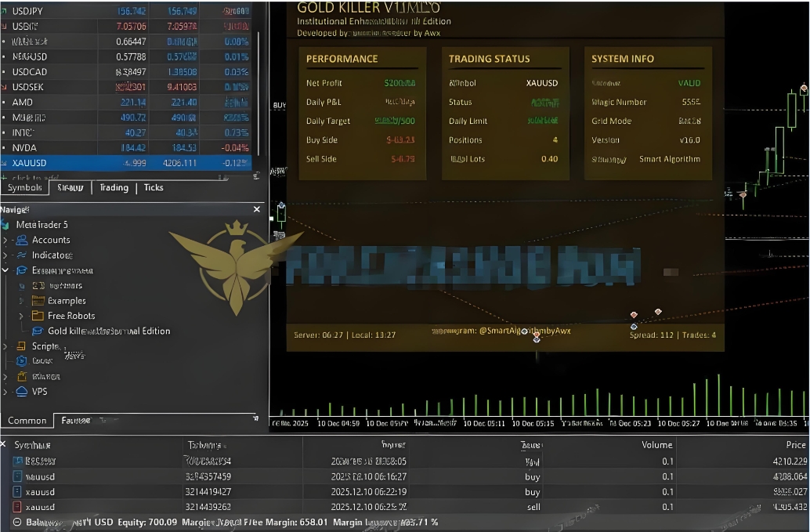Click the xauusd sell order icon
810x532 pixels.
pyautogui.click(x=18, y=507)
